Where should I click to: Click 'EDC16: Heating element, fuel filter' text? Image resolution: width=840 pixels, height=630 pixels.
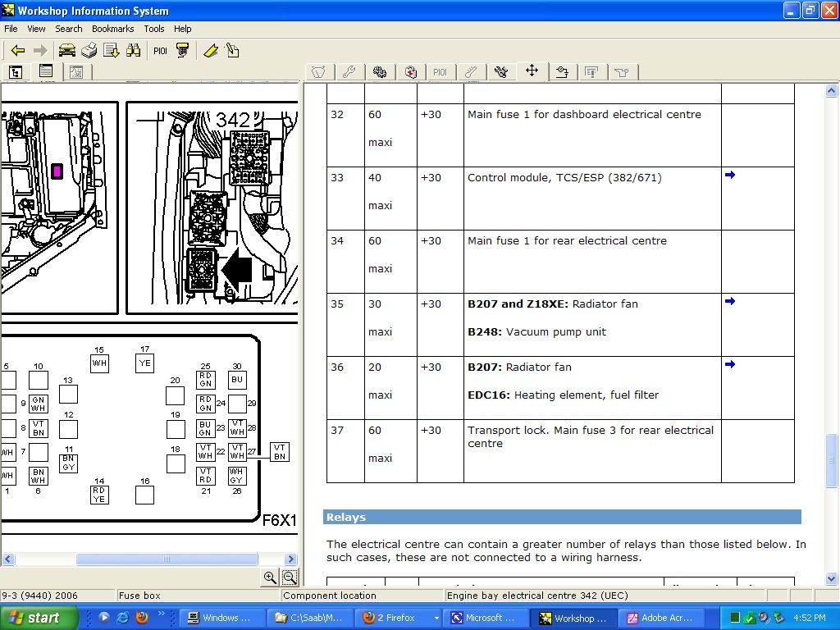tap(563, 395)
